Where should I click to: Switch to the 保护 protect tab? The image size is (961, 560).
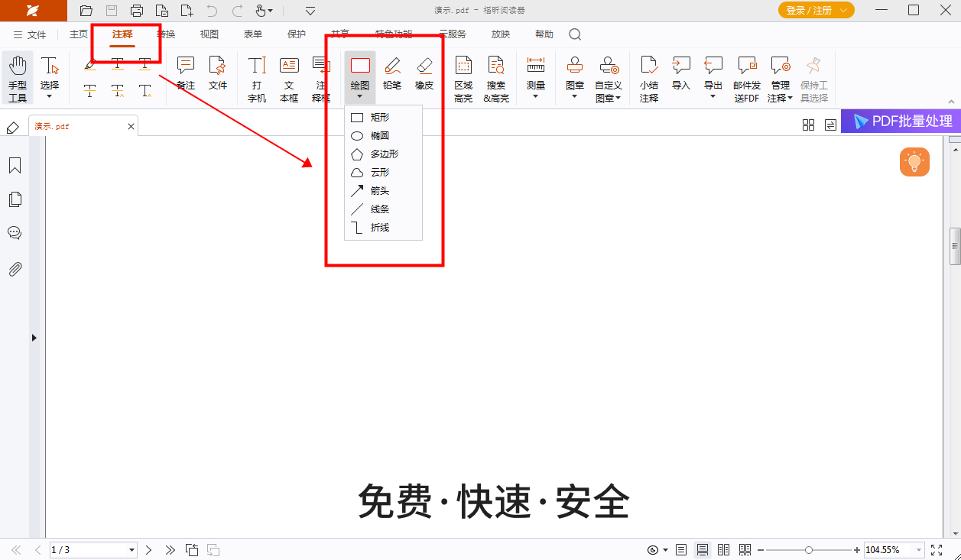[x=297, y=34]
